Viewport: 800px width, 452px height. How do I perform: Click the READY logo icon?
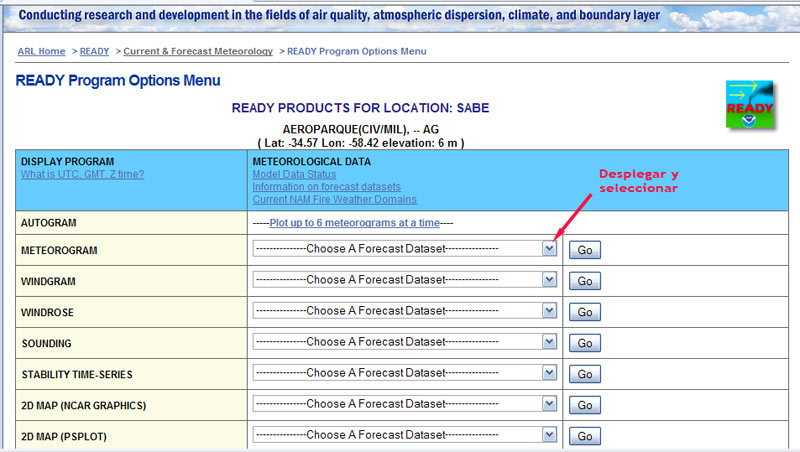(749, 105)
